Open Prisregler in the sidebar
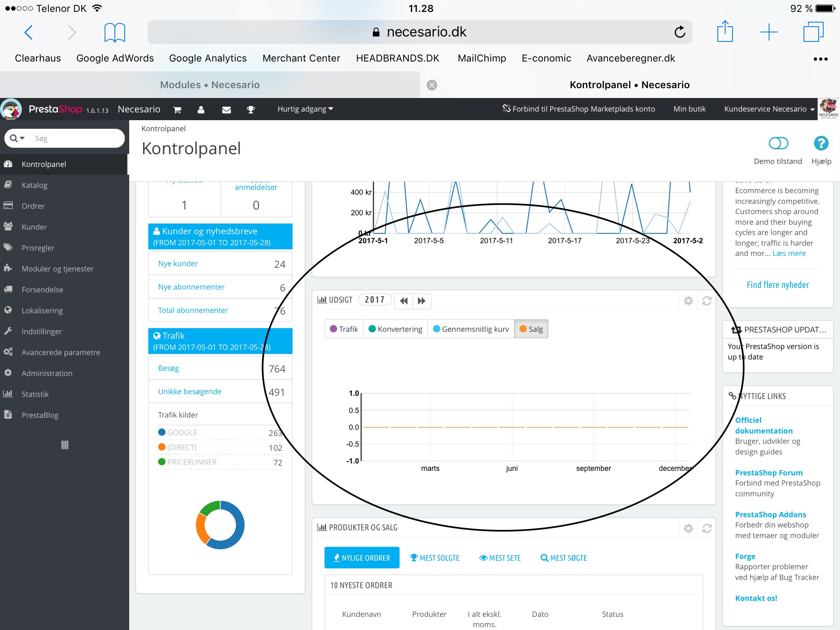The height and width of the screenshot is (630, 840). coord(64,248)
